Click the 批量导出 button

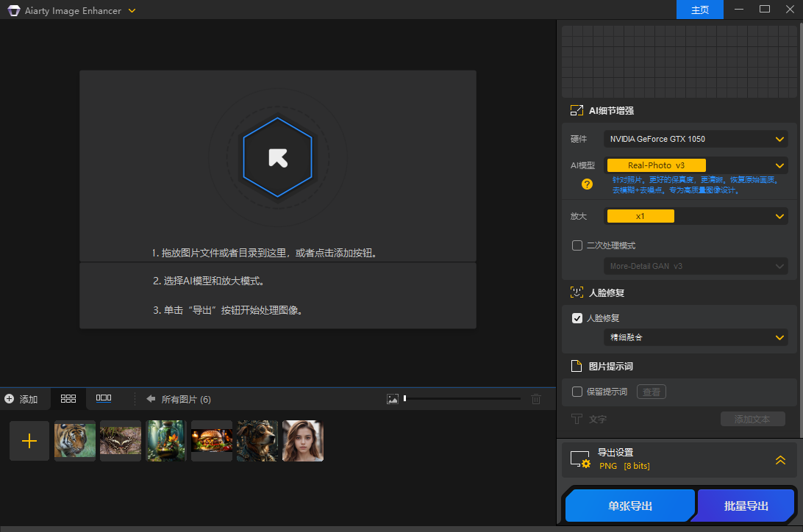[x=746, y=506]
